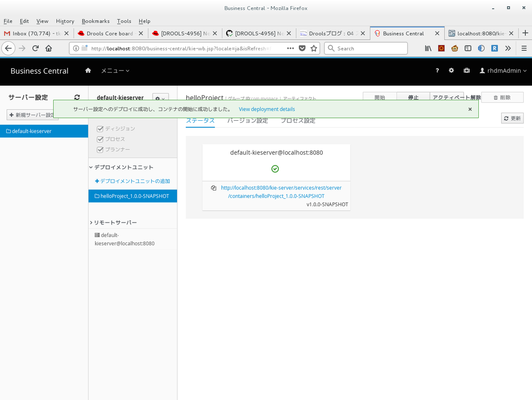Screen dimensions: 532x400
Task: Click the Pocket save icon in address bar
Action: tap(302, 48)
